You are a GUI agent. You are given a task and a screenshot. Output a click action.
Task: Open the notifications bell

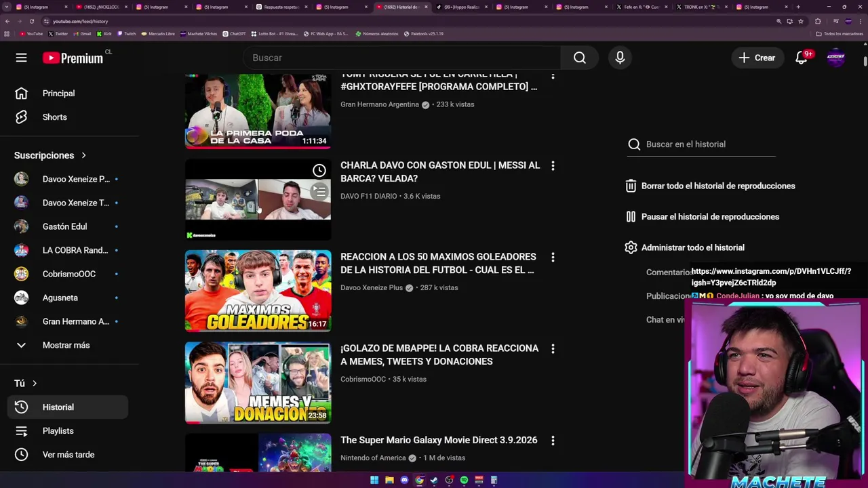tap(802, 58)
